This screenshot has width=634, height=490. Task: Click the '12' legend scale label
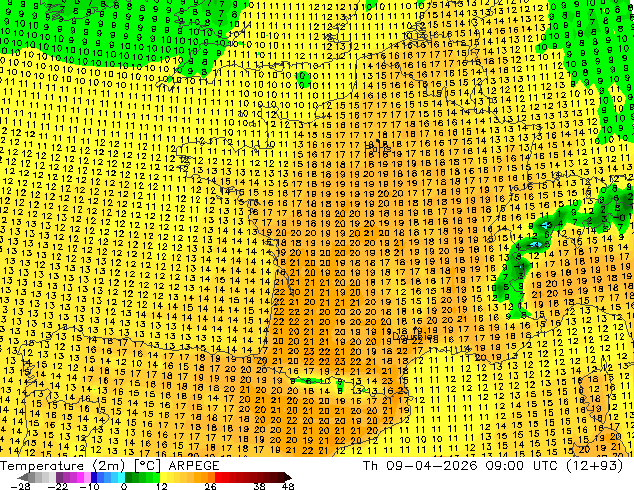pos(162,486)
